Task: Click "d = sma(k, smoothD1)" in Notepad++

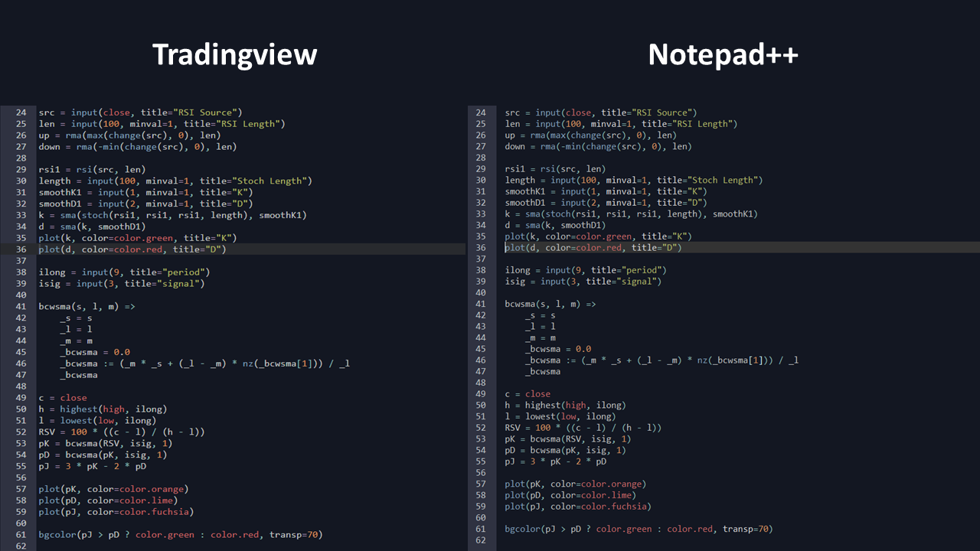Action: coord(555,225)
